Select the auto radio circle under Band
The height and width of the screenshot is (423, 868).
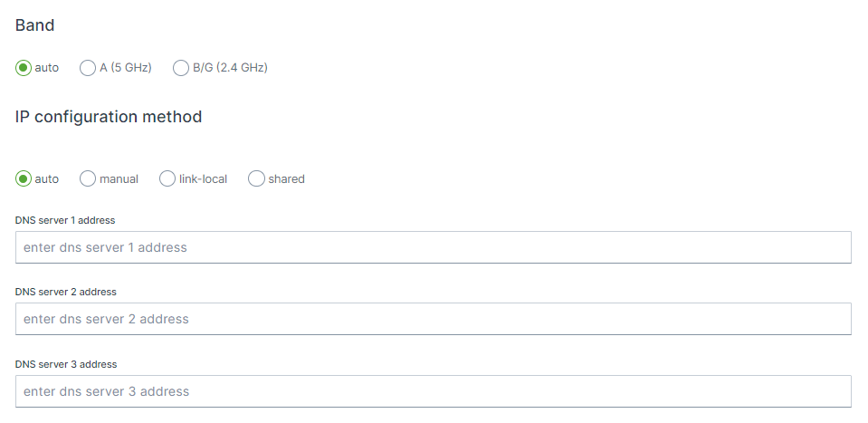24,68
